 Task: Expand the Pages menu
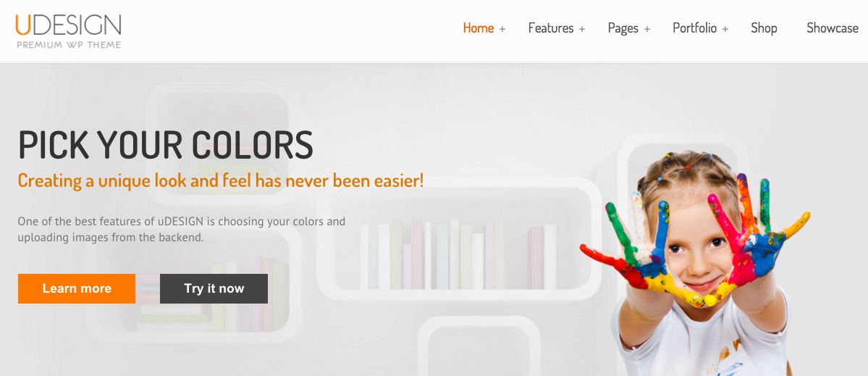(623, 29)
